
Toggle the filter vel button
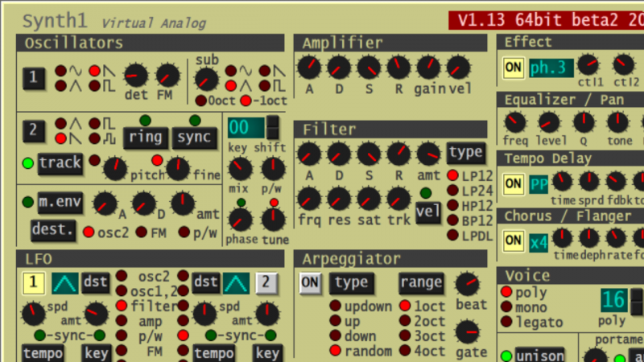pyautogui.click(x=428, y=212)
